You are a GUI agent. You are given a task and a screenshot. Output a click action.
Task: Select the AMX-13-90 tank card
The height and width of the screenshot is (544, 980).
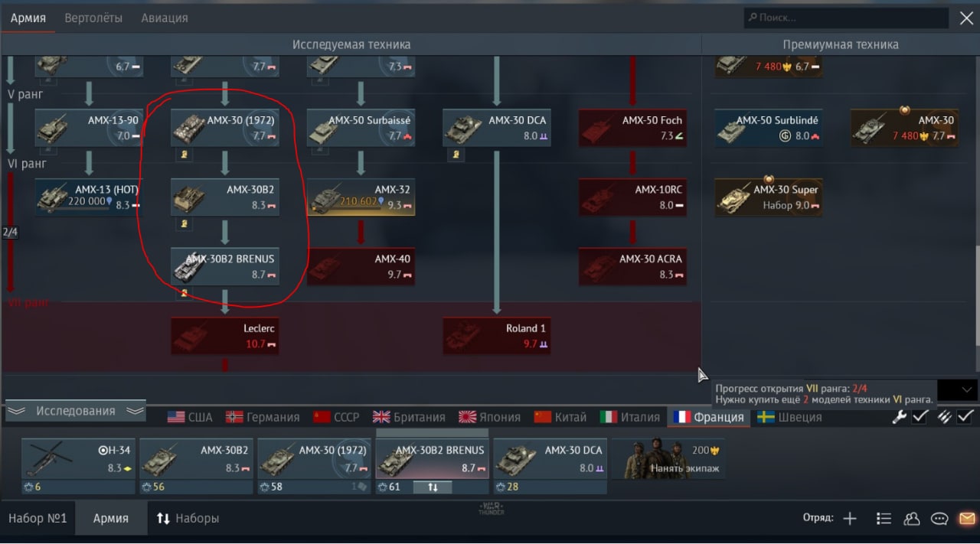coord(89,128)
